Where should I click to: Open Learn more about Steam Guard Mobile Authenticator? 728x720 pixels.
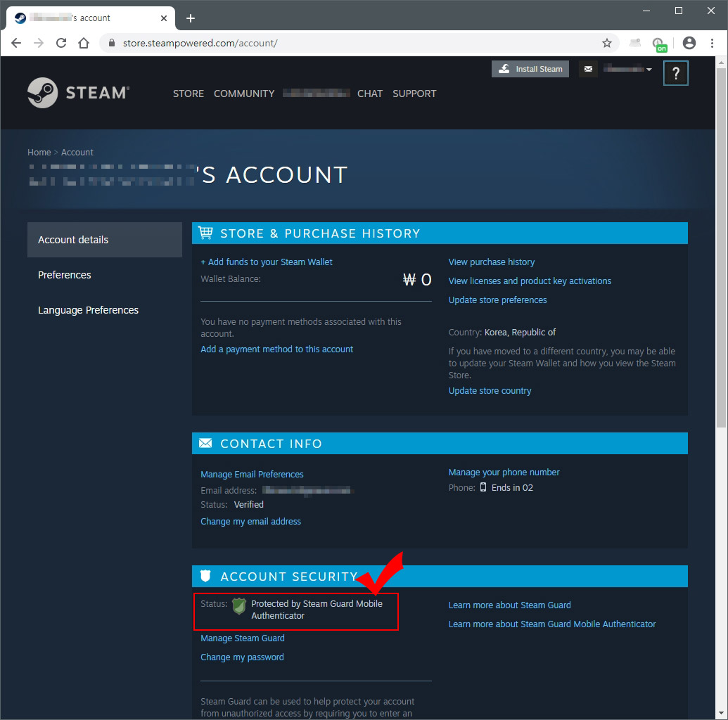click(x=552, y=624)
